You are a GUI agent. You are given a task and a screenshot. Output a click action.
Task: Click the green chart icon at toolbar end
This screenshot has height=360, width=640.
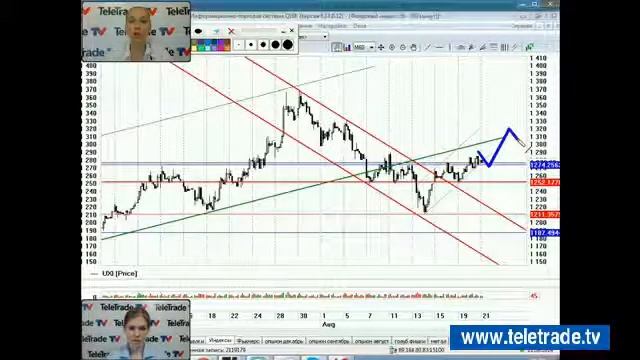tap(530, 47)
